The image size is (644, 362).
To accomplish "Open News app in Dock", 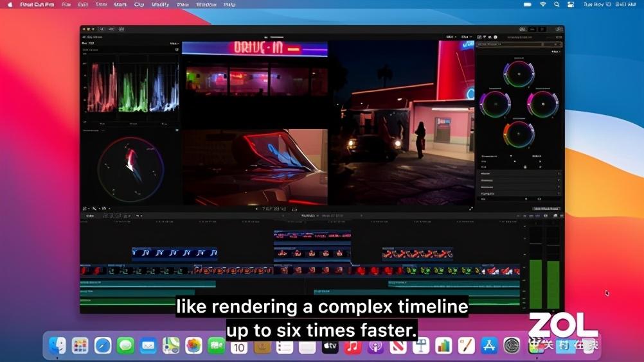I will (398, 345).
